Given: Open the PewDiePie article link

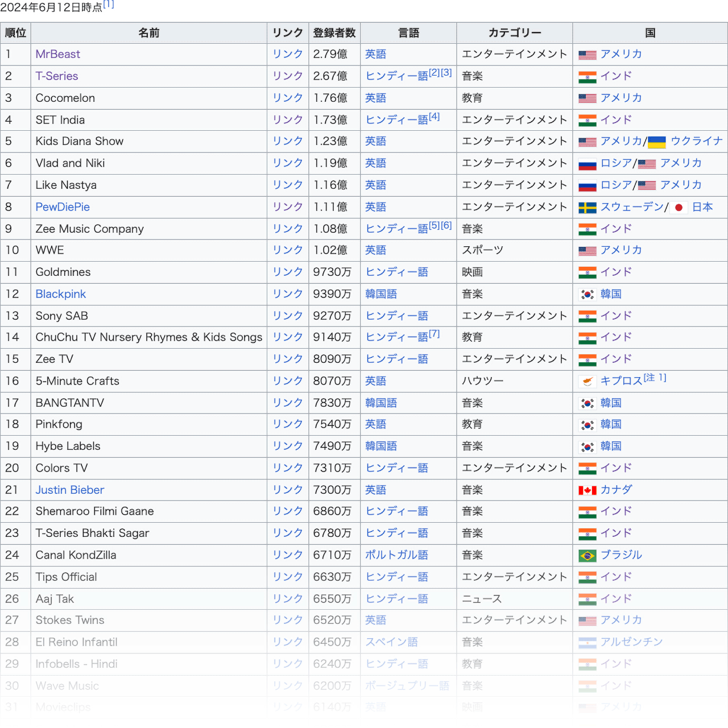Looking at the screenshot, I should tap(63, 207).
